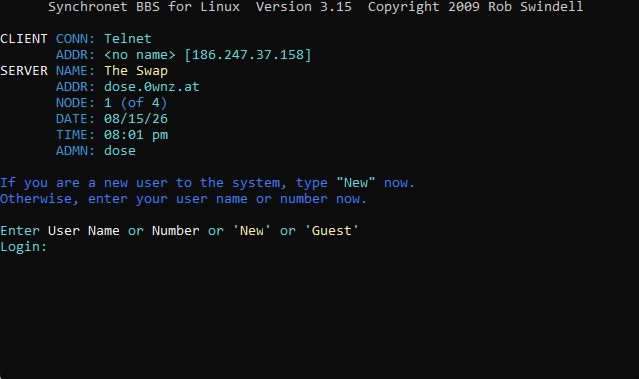This screenshot has width=639, height=379.
Task: Click the admin name dose
Action: [120, 151]
